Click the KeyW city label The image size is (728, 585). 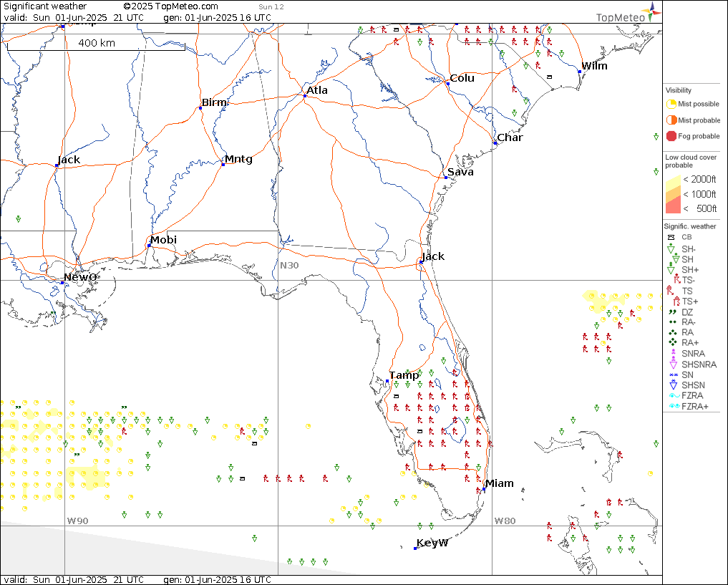pyautogui.click(x=432, y=543)
